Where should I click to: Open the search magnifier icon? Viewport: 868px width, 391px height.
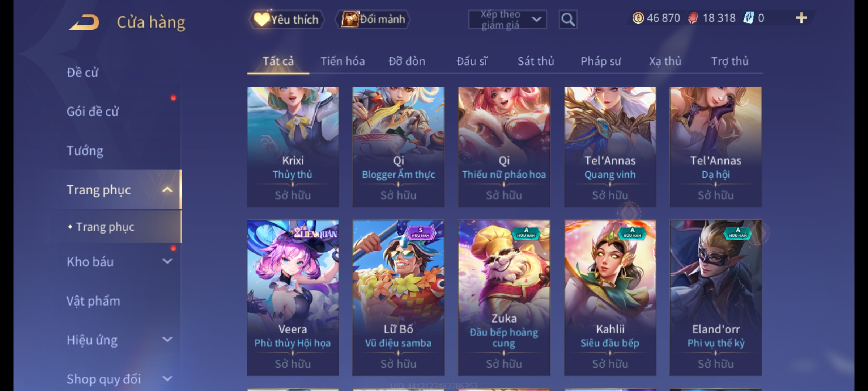568,19
